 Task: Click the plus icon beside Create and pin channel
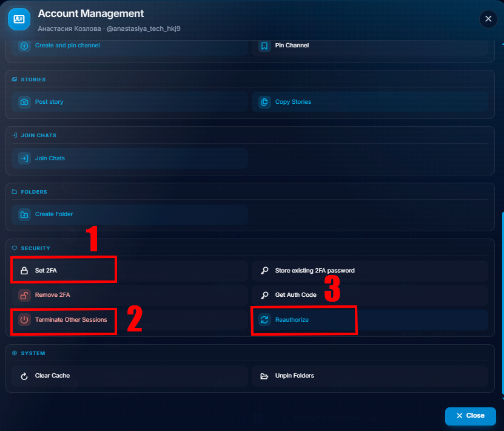click(x=24, y=46)
